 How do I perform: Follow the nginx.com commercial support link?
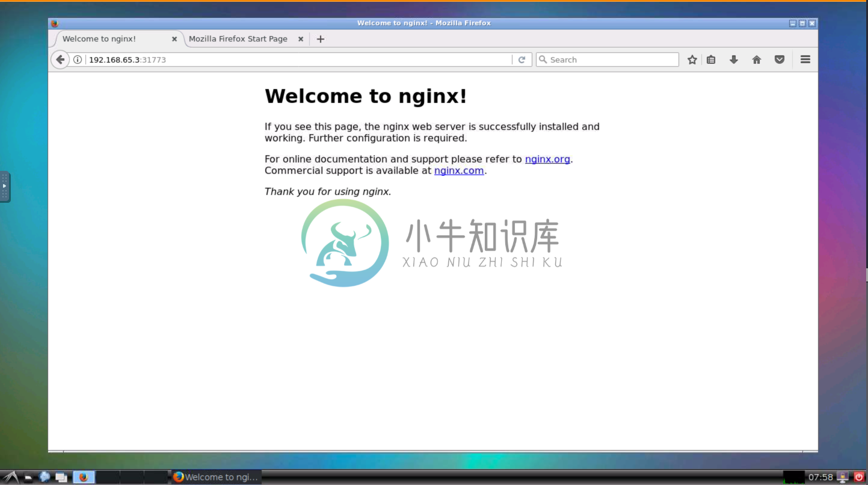[x=459, y=171]
